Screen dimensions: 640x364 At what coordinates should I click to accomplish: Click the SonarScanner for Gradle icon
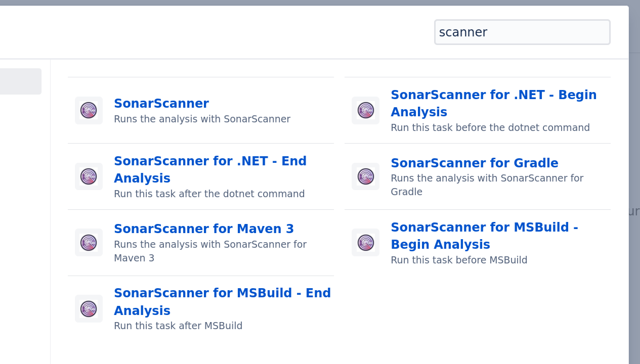[365, 176]
